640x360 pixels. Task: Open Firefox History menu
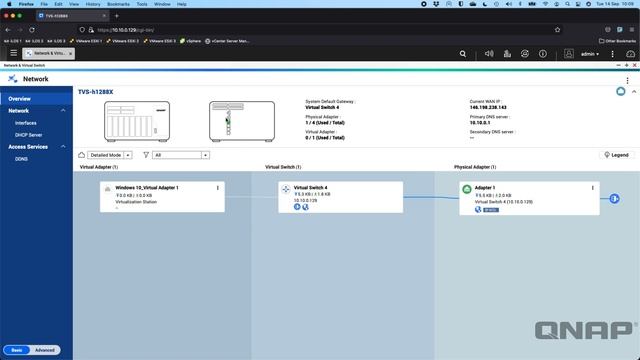(x=93, y=4)
